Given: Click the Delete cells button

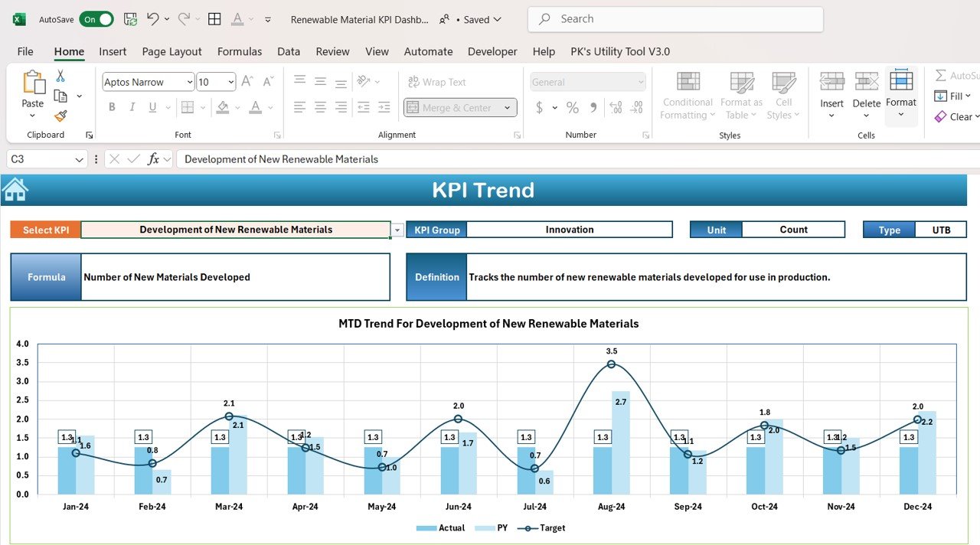Looking at the screenshot, I should click(x=867, y=96).
